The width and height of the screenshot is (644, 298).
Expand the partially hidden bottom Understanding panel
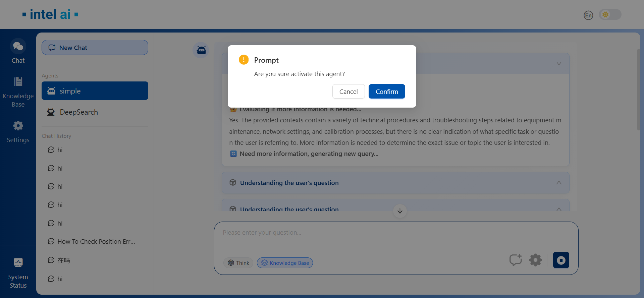click(x=558, y=208)
